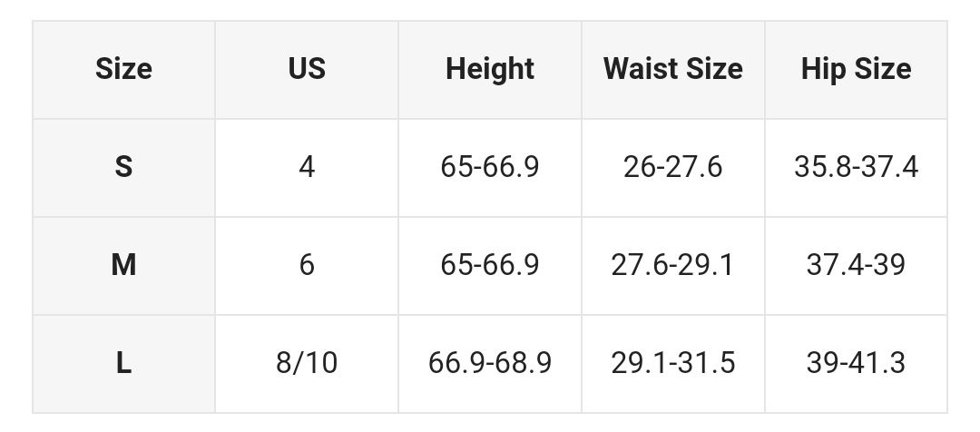Click waist size 29.1-31.5 cell
This screenshot has height=432, width=980.
click(x=673, y=364)
